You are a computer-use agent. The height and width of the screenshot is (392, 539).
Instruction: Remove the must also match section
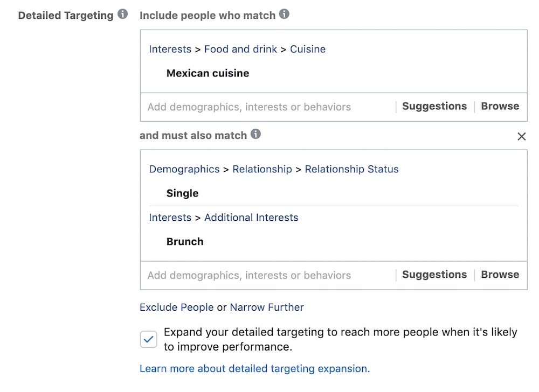(x=521, y=137)
